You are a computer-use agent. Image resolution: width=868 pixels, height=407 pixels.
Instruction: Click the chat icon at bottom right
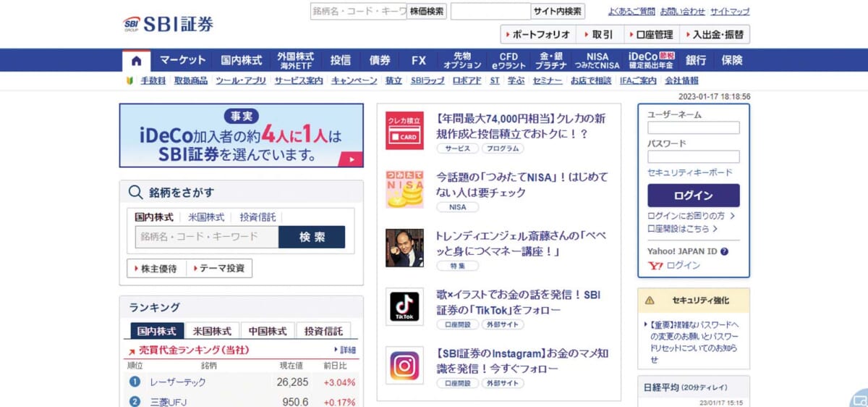click(859, 398)
